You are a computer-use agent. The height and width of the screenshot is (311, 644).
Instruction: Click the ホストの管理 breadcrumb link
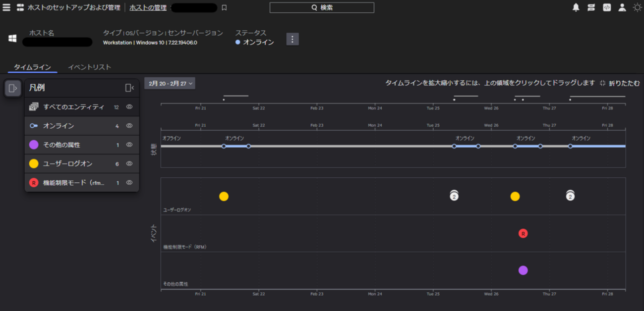point(148,7)
